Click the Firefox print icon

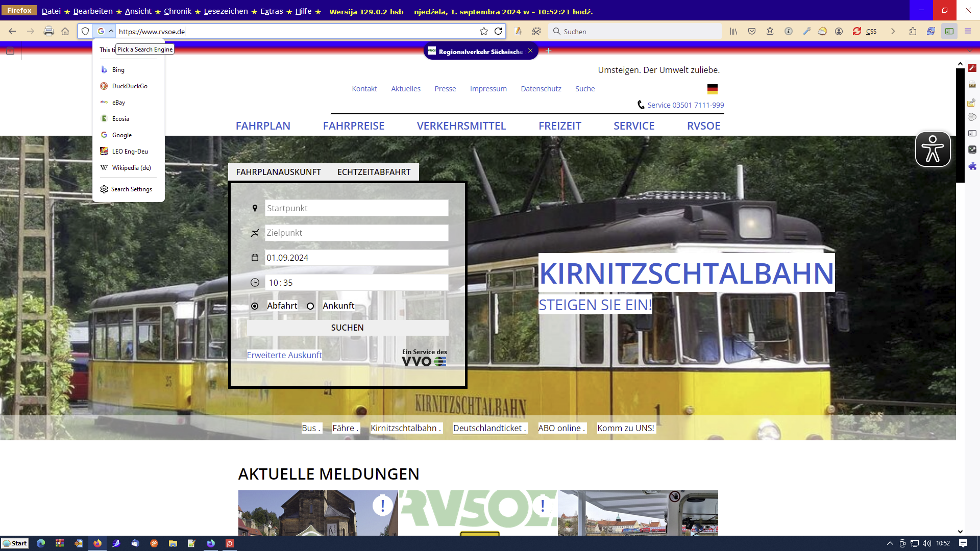[x=48, y=31]
